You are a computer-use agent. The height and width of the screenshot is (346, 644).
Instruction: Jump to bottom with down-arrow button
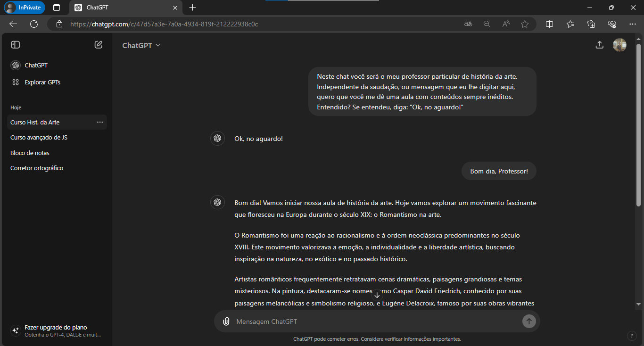pos(377,295)
